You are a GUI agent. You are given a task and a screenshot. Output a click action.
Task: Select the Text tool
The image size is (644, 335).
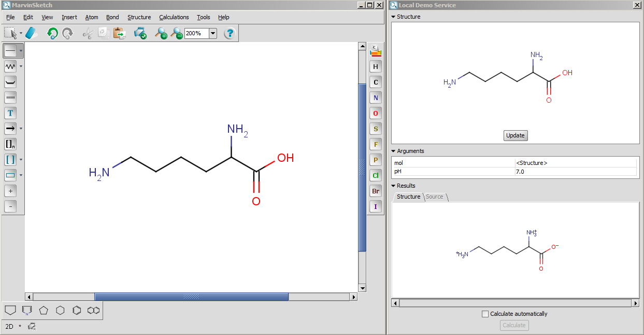pos(10,113)
